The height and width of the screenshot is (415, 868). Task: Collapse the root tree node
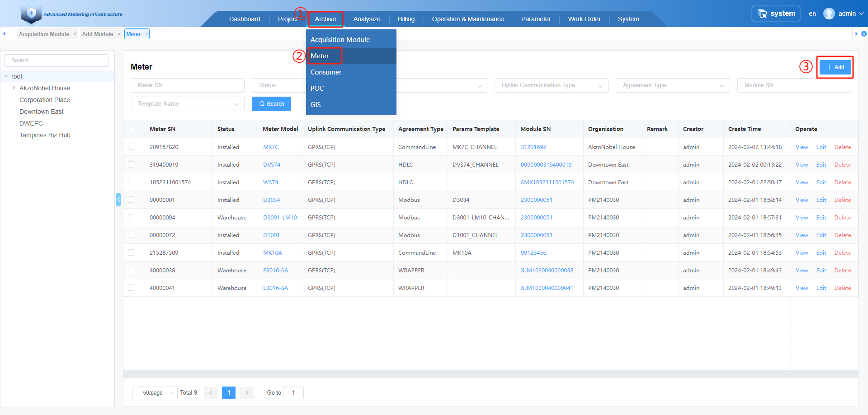[6, 77]
